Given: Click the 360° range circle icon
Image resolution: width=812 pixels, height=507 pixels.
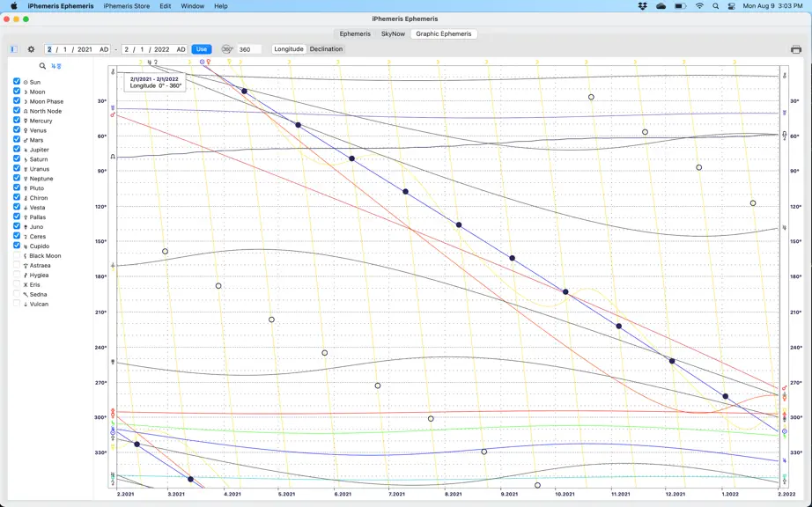Looking at the screenshot, I should pyautogui.click(x=227, y=49).
